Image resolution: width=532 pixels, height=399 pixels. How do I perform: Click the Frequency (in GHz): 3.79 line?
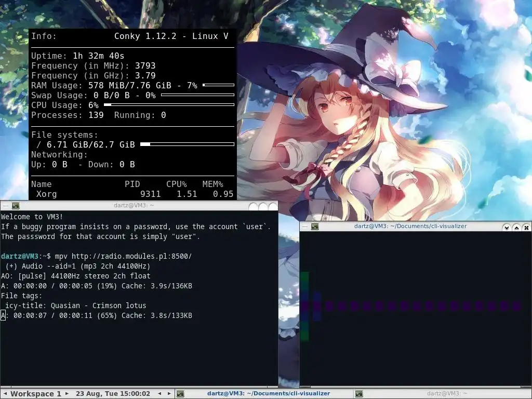pos(94,76)
